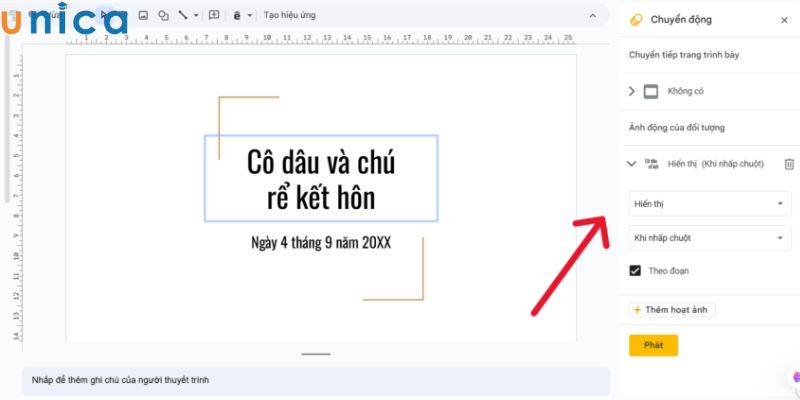The image size is (800, 400).
Task: Click the paint format (e) icon
Action: [x=237, y=15]
